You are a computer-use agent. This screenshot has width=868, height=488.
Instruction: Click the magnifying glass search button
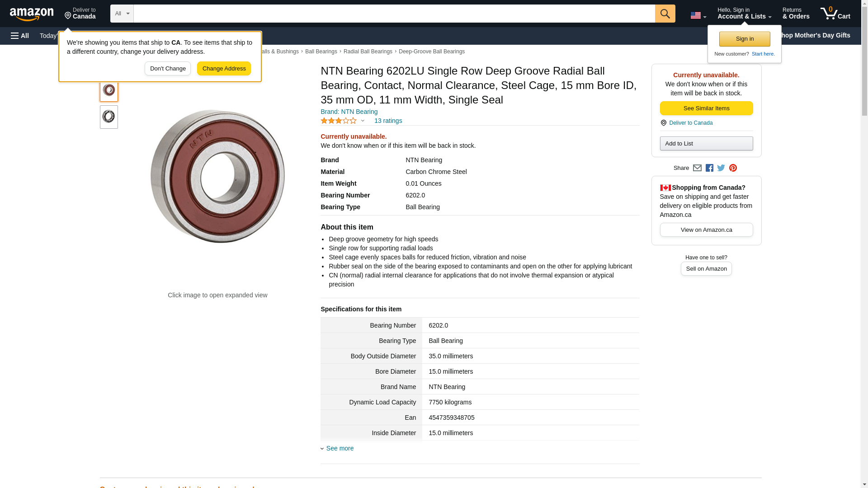665,14
